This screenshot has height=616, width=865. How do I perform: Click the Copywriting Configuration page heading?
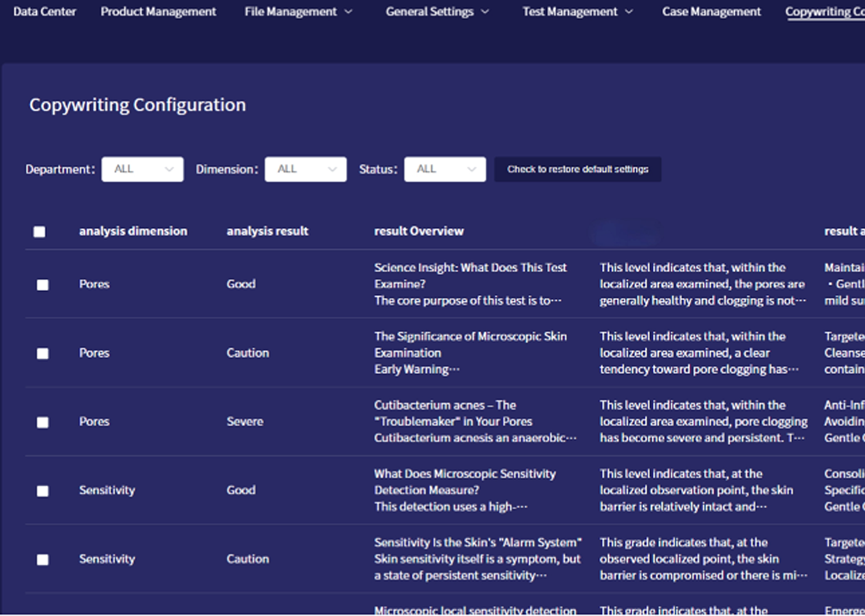point(137,105)
